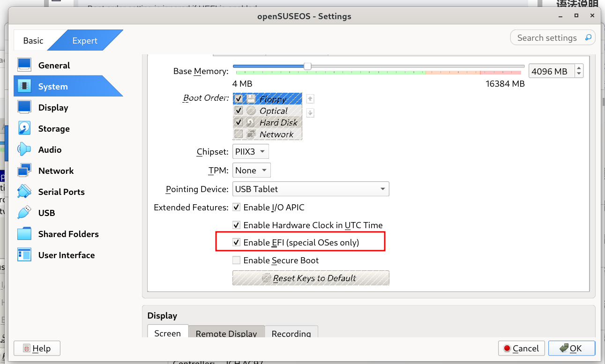Open the Storage disk icon
This screenshot has width=605, height=364.
pos(24,128)
